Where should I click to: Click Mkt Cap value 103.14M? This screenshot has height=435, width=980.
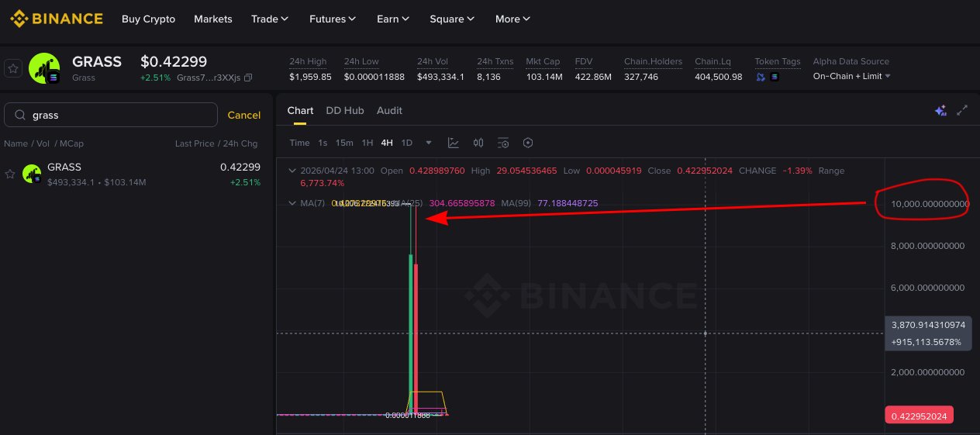(544, 77)
